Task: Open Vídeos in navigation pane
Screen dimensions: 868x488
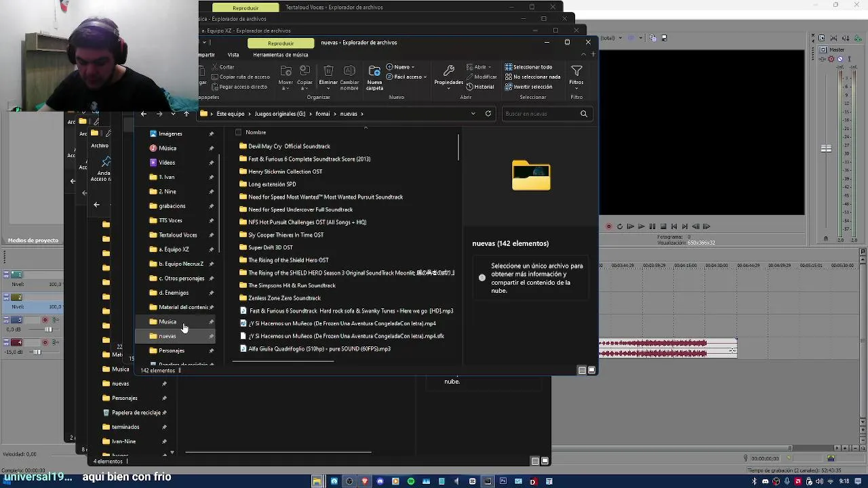Action: 167,163
